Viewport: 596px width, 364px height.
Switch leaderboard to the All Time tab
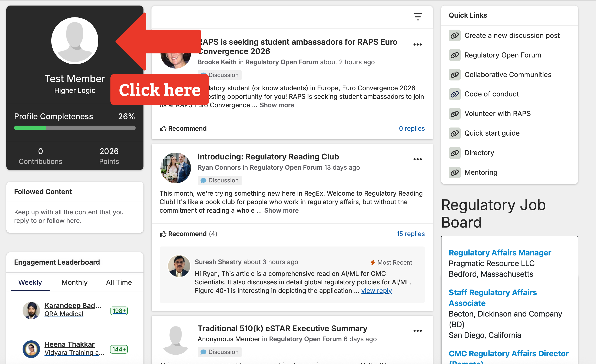click(x=119, y=282)
